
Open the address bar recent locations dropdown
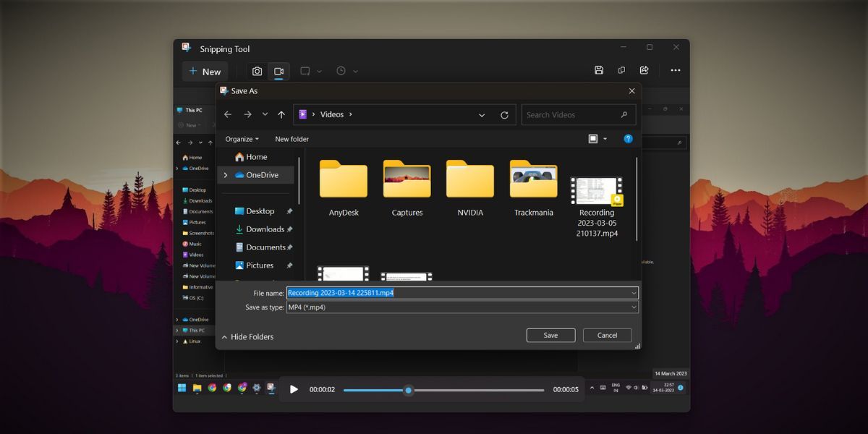point(482,114)
